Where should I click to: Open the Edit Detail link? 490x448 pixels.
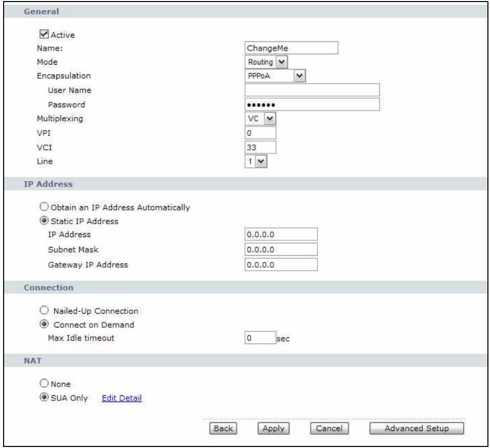pos(121,398)
